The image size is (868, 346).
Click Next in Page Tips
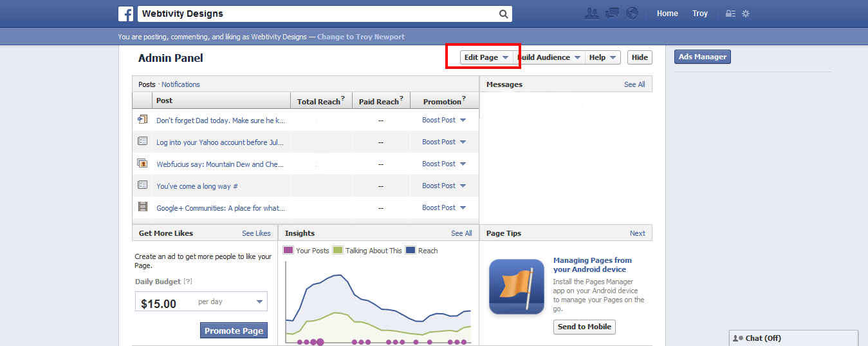pos(638,233)
